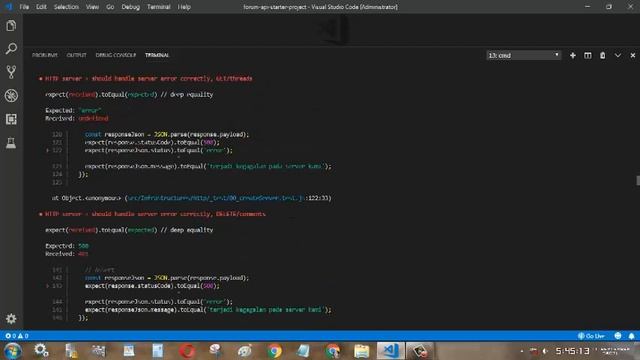This screenshot has width=640, height=360.
Task: Click the 'Expected: 500' line
Action: click(x=67, y=246)
